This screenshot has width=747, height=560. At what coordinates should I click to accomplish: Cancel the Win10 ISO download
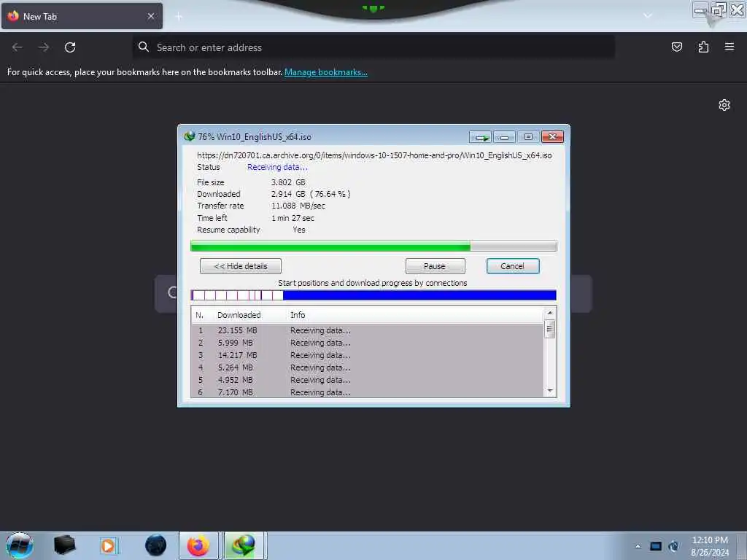[x=513, y=266]
